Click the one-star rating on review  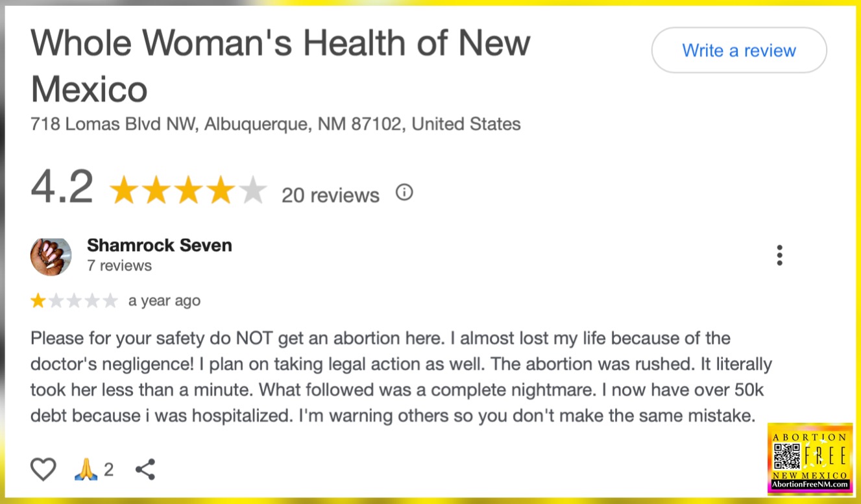75,300
